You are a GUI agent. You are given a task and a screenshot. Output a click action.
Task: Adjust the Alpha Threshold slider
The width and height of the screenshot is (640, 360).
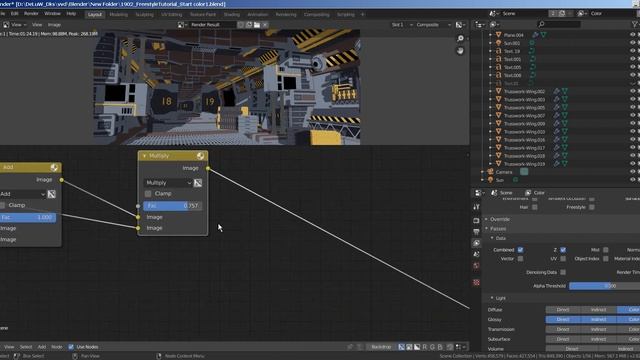(x=604, y=286)
